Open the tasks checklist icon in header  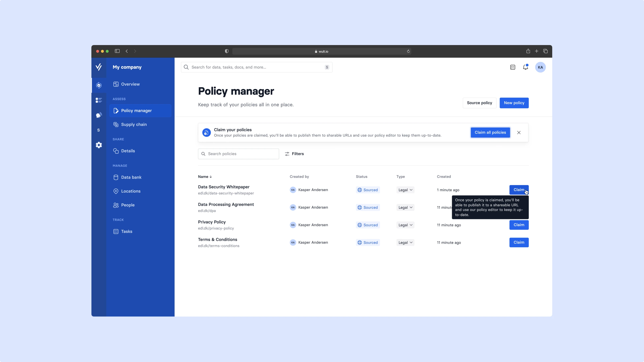point(513,67)
